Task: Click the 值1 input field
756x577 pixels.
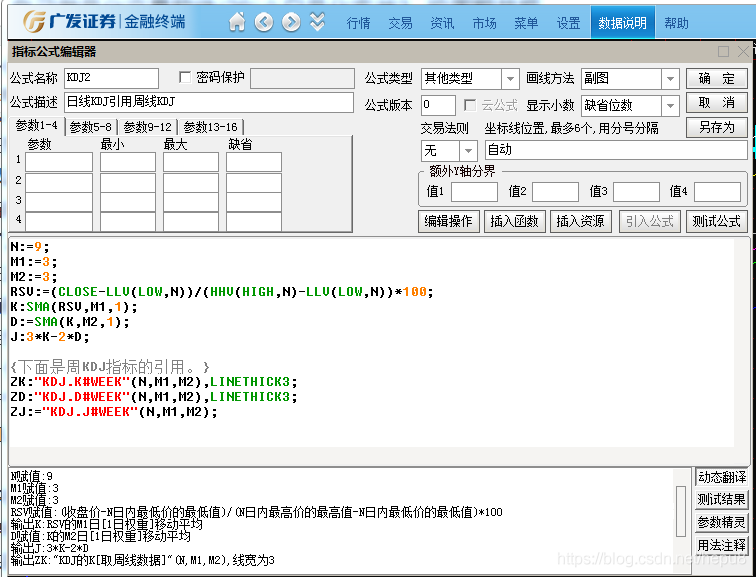Action: pos(474,192)
